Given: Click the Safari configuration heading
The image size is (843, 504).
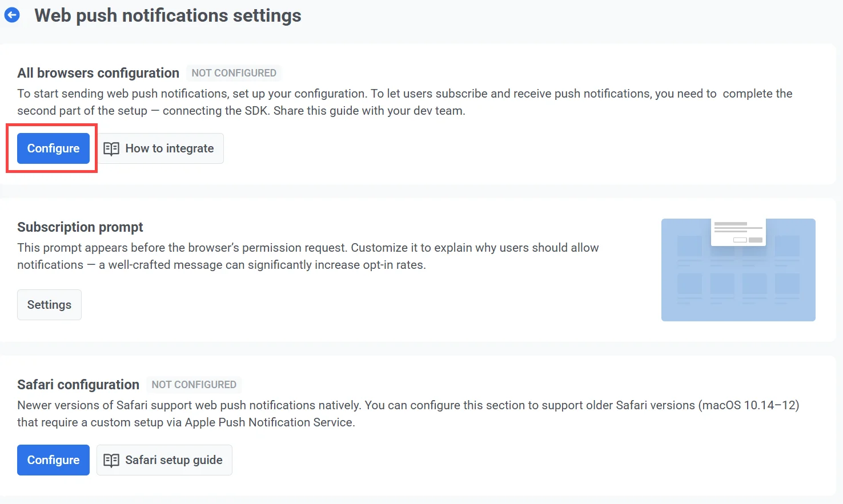Looking at the screenshot, I should point(78,384).
